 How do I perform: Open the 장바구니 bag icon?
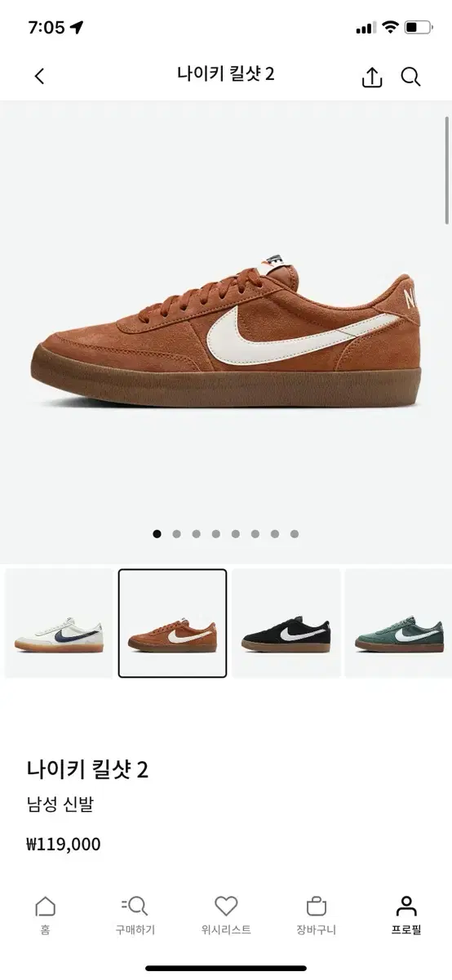(317, 906)
